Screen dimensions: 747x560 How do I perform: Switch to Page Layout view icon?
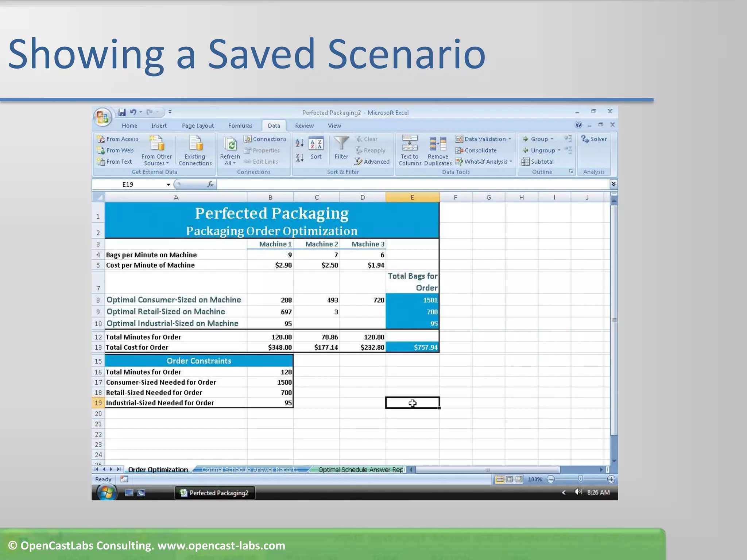coord(509,479)
